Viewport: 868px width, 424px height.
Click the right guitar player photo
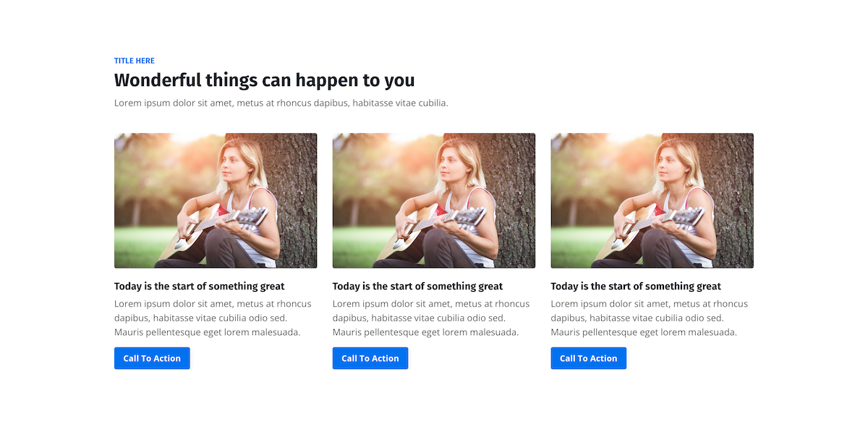pyautogui.click(x=652, y=200)
